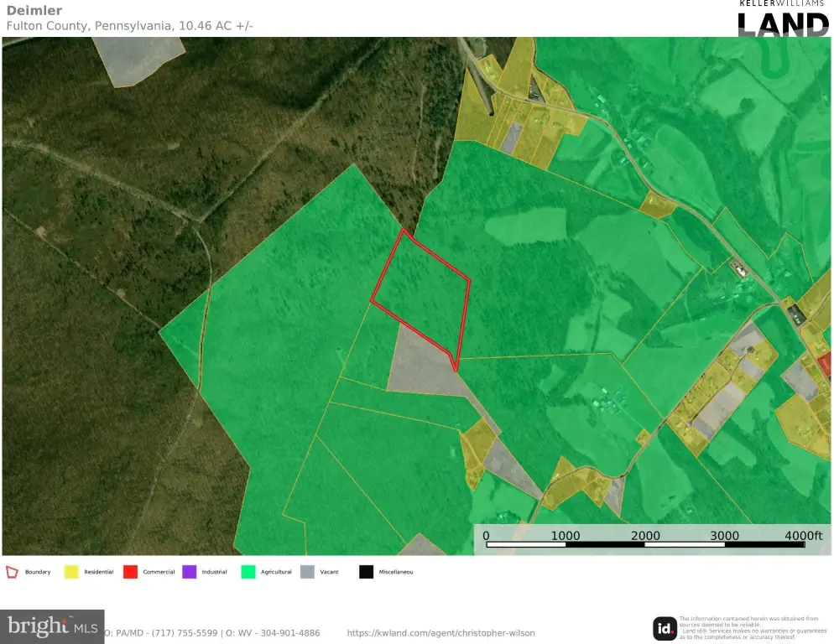This screenshot has height=644, width=834.
Task: Click the 'Boundary' legend label
Action: click(38, 572)
